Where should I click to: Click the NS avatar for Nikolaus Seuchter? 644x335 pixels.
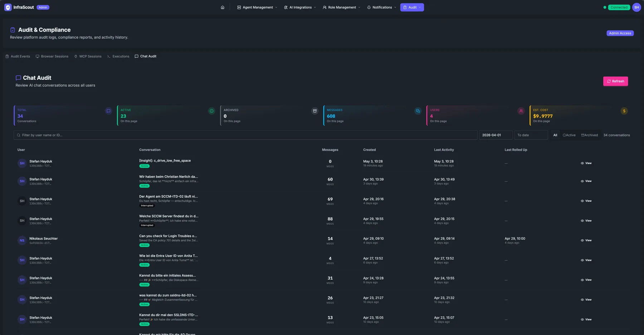[x=22, y=240]
